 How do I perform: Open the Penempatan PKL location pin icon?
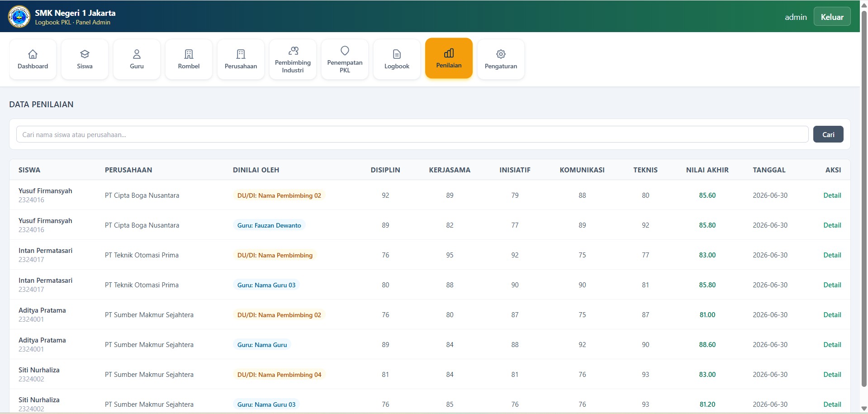(345, 51)
